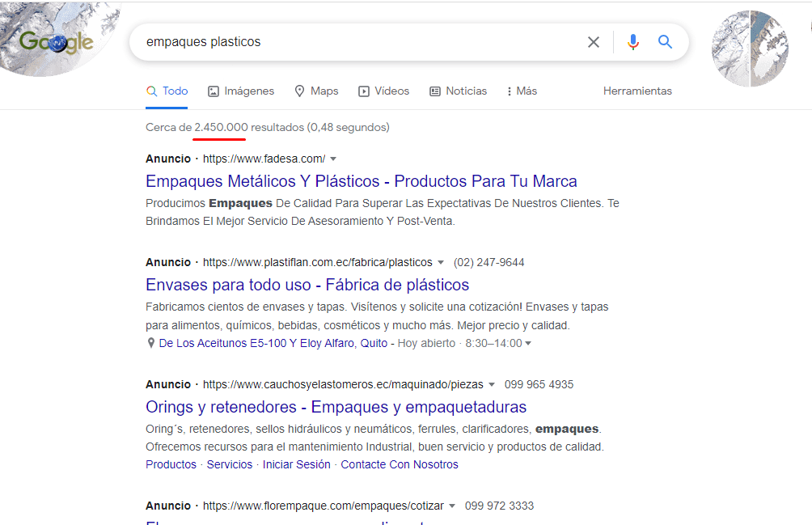812x525 pixels.
Task: Clear the search box with the X icon
Action: point(594,42)
